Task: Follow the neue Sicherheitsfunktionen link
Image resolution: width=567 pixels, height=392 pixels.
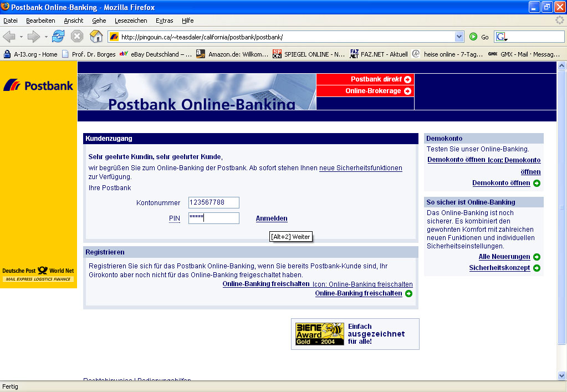Action: [x=360, y=168]
